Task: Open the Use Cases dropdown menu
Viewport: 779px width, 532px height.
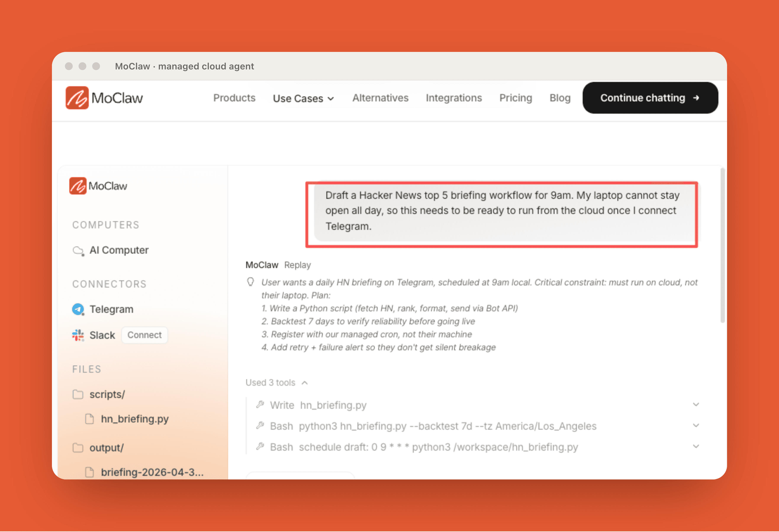Action: click(x=303, y=98)
